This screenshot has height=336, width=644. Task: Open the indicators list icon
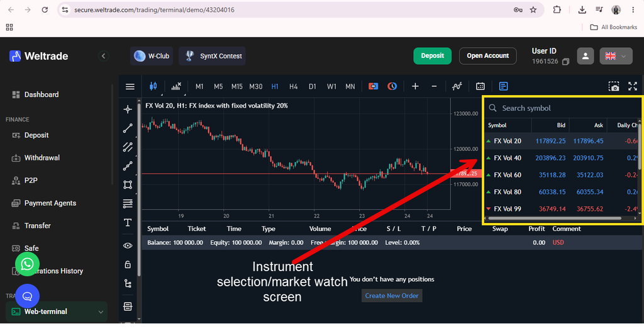tap(457, 86)
